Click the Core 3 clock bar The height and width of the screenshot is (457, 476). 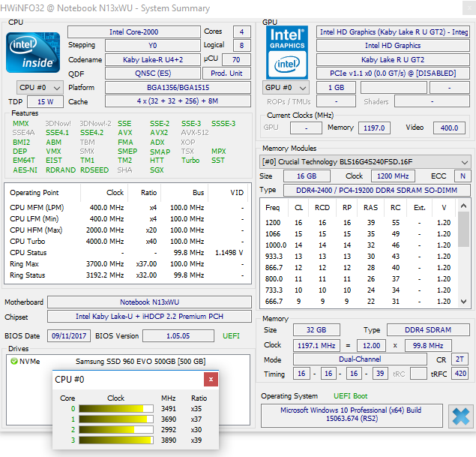click(x=115, y=440)
